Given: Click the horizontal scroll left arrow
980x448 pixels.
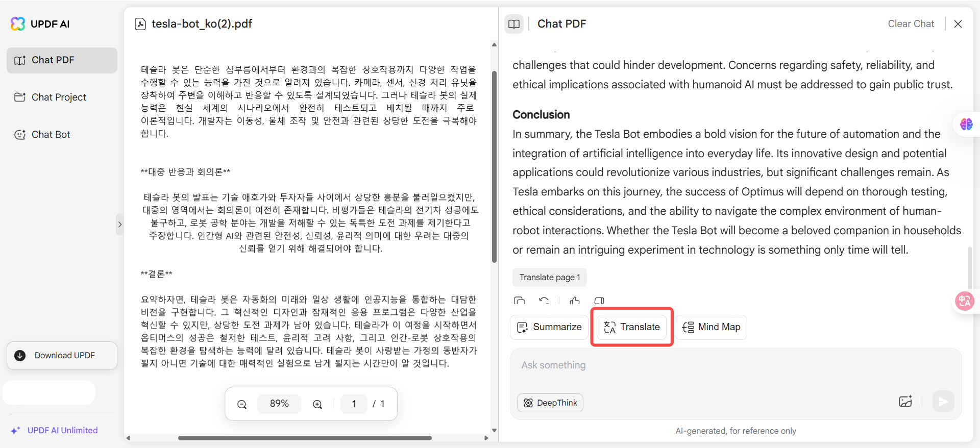Looking at the screenshot, I should click(128, 438).
